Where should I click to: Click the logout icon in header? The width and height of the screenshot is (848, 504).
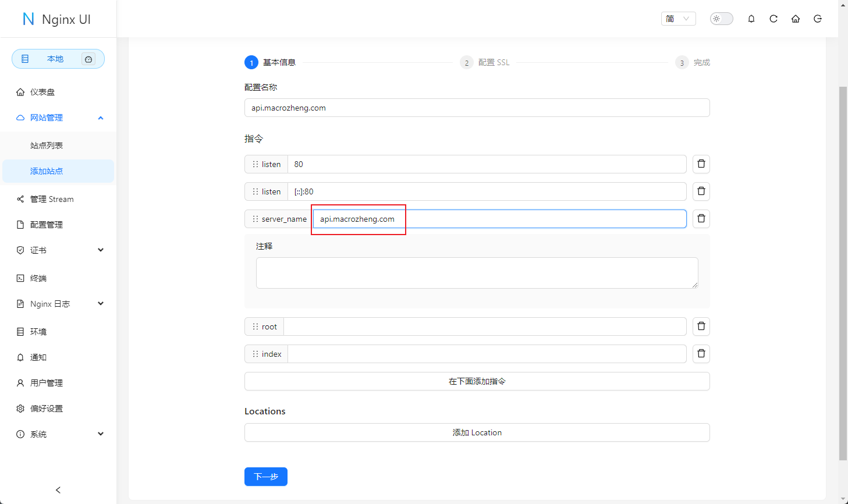[817, 19]
